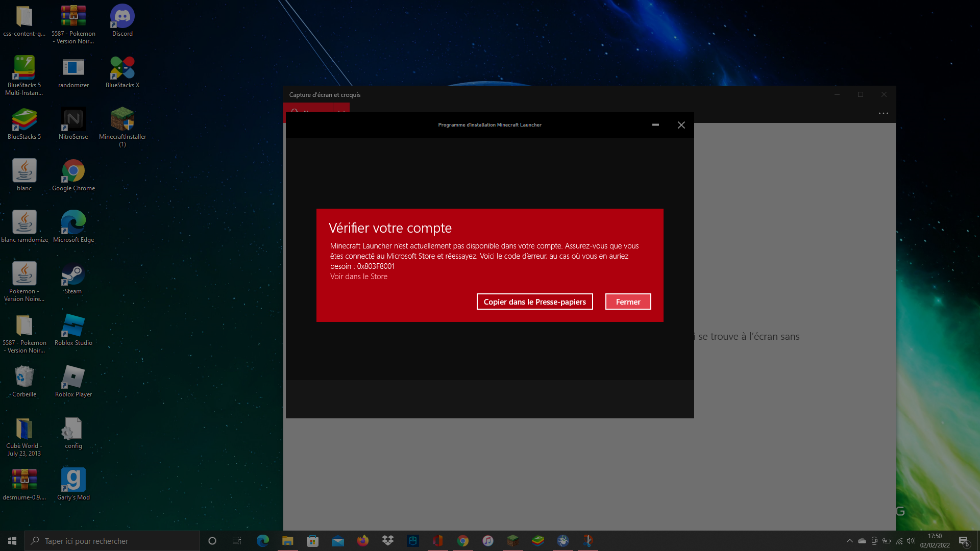Open Task View in the taskbar
Screen dimensions: 980x551
237,541
